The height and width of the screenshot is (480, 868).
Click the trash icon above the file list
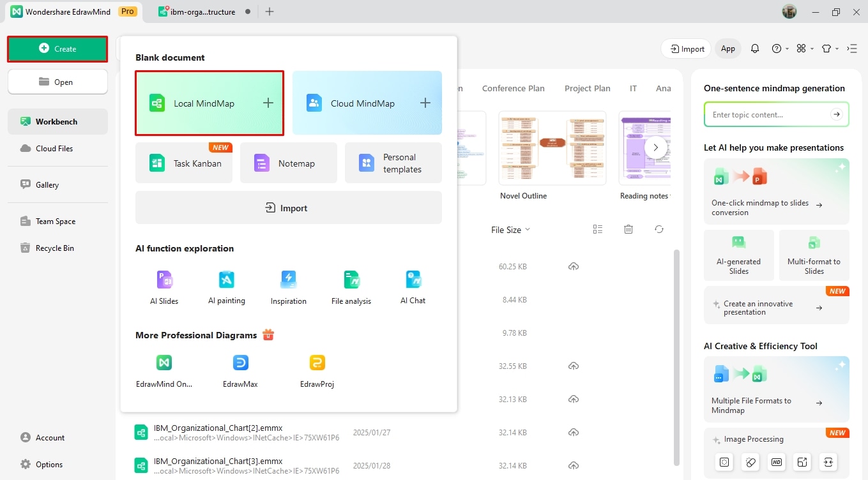[628, 229]
